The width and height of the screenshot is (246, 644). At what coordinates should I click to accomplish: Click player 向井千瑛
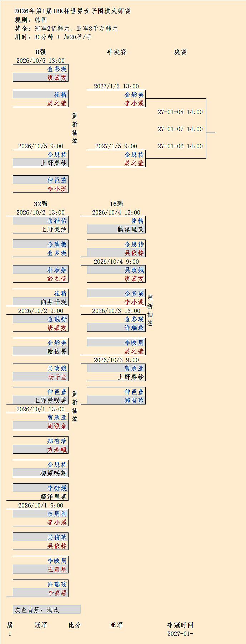click(54, 302)
